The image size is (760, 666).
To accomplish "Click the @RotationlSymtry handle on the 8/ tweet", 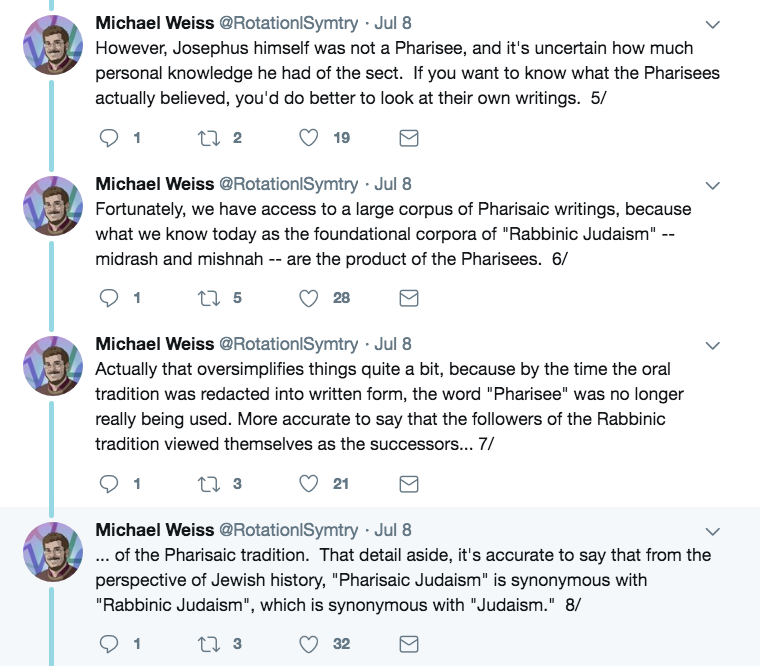I will point(288,529).
